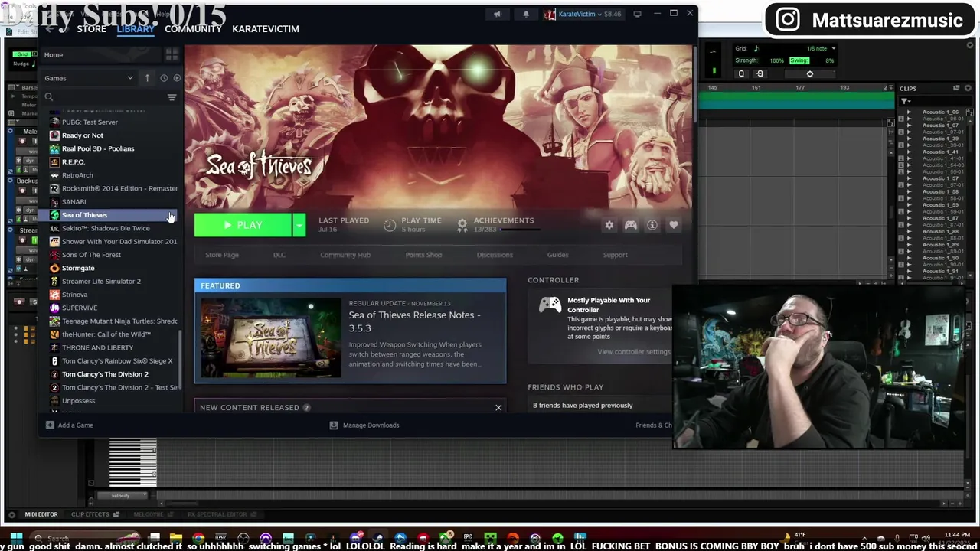980x551 pixels.
Task: Sort library list with up-arrow icon
Action: 147,78
